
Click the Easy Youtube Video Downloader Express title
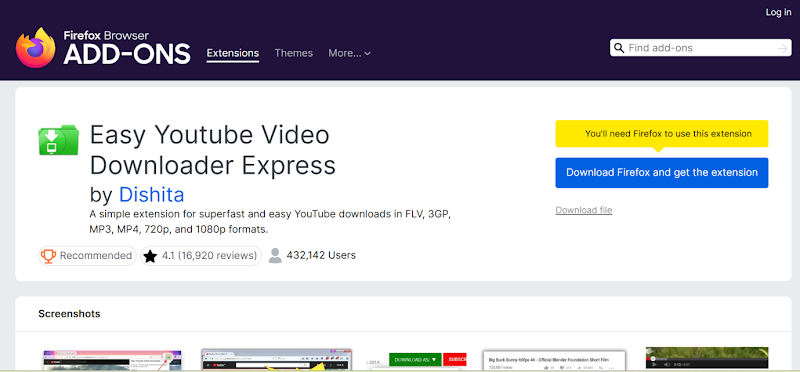point(212,150)
